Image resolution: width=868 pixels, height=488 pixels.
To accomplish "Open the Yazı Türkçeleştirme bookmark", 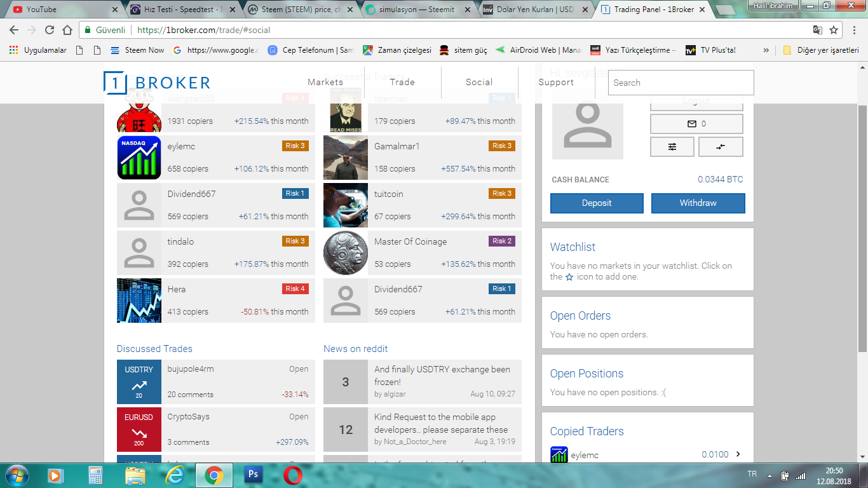I will click(634, 50).
